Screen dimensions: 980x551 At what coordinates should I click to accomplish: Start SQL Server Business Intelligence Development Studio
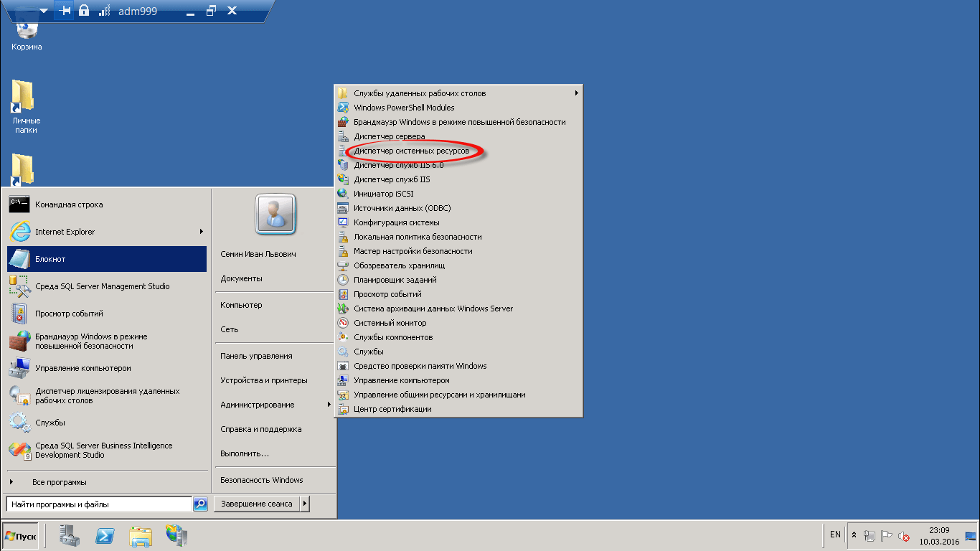point(107,450)
